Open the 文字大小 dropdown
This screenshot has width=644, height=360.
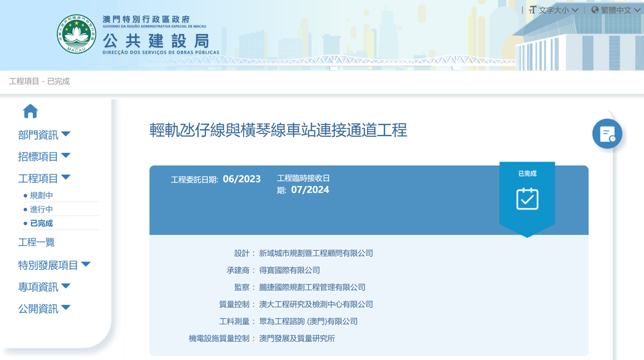click(x=558, y=10)
